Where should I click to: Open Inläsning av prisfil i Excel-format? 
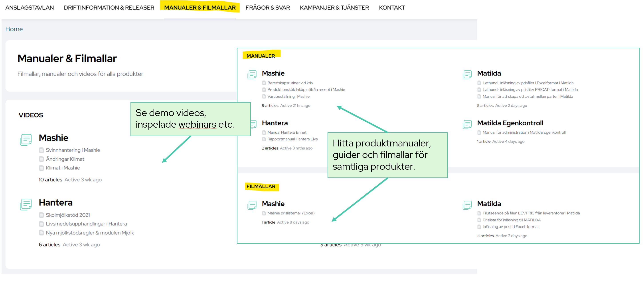click(510, 227)
